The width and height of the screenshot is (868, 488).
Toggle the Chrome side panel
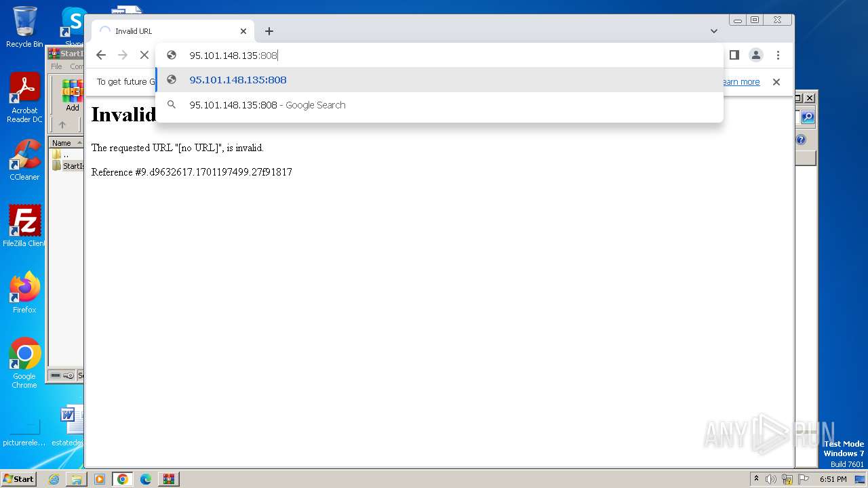pyautogui.click(x=734, y=55)
